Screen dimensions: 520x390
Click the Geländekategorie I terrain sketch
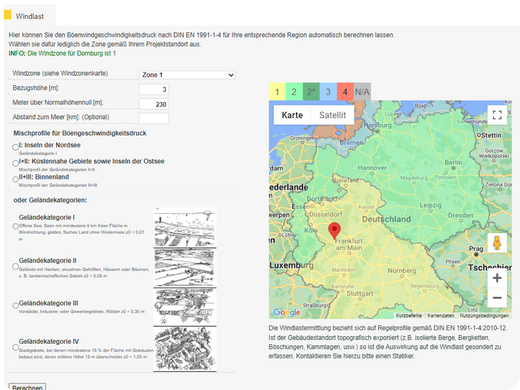[x=185, y=227]
